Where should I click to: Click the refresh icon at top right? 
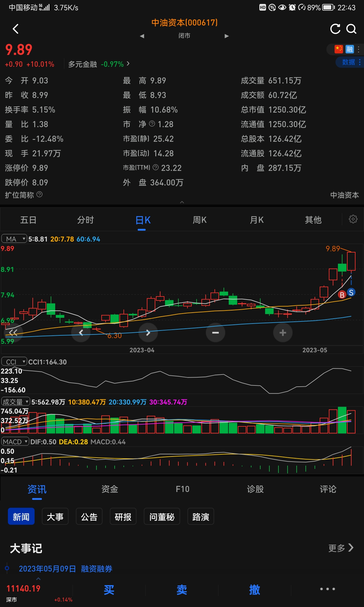click(x=335, y=29)
